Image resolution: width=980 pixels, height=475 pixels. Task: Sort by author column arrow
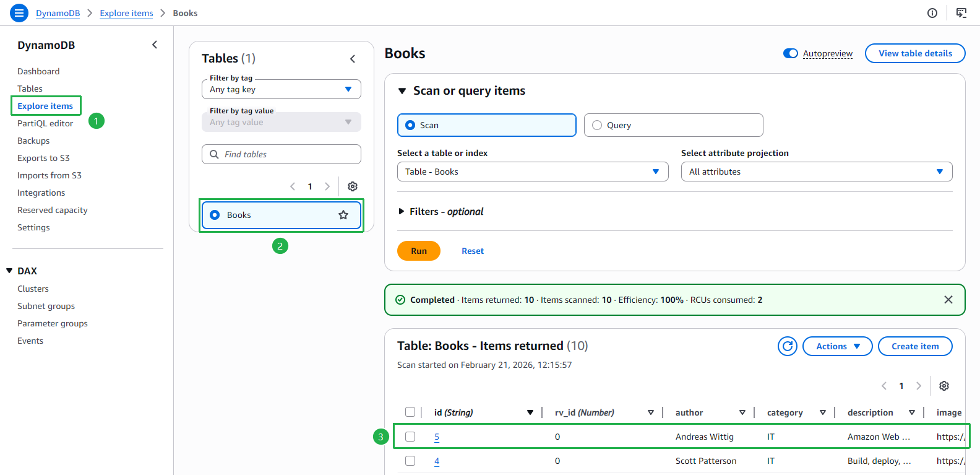[742, 412]
